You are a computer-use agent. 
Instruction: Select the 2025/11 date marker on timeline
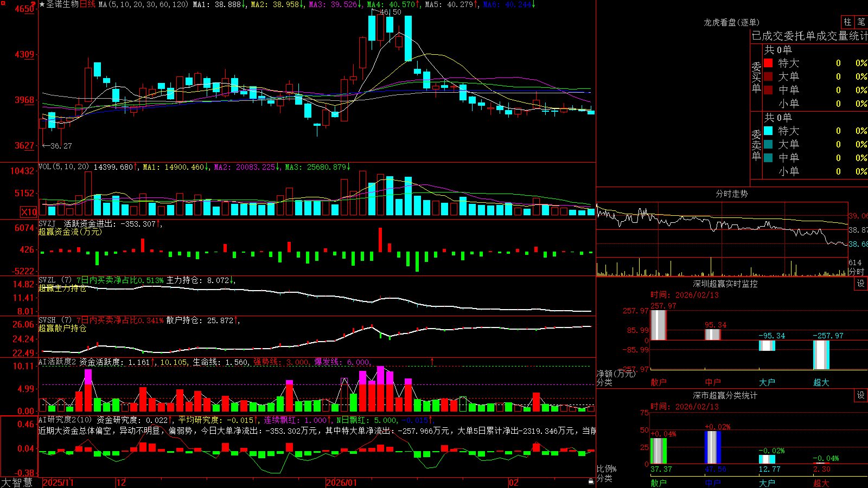click(58, 483)
